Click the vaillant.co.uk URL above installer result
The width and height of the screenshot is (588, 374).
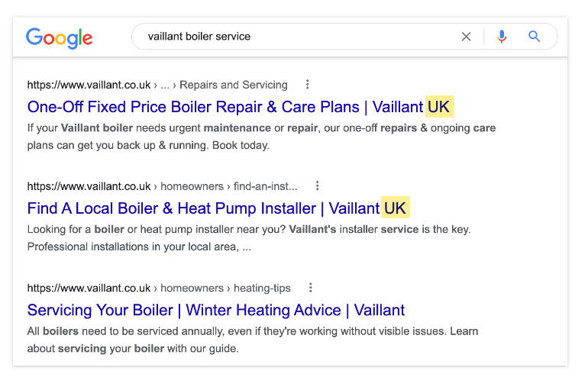[89, 186]
